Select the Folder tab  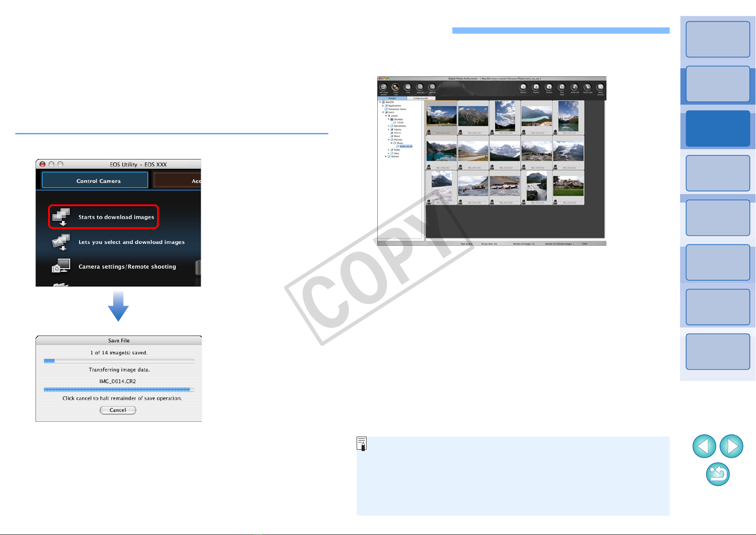click(392, 98)
